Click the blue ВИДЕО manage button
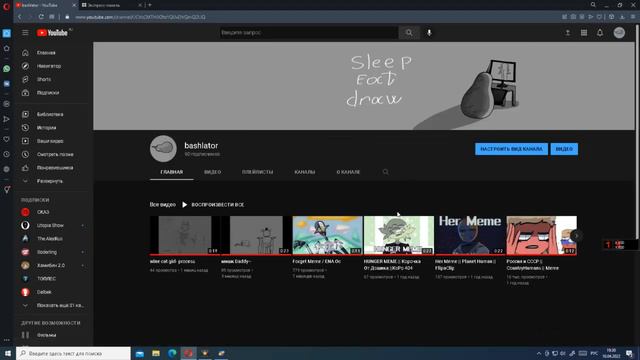 pos(564,149)
